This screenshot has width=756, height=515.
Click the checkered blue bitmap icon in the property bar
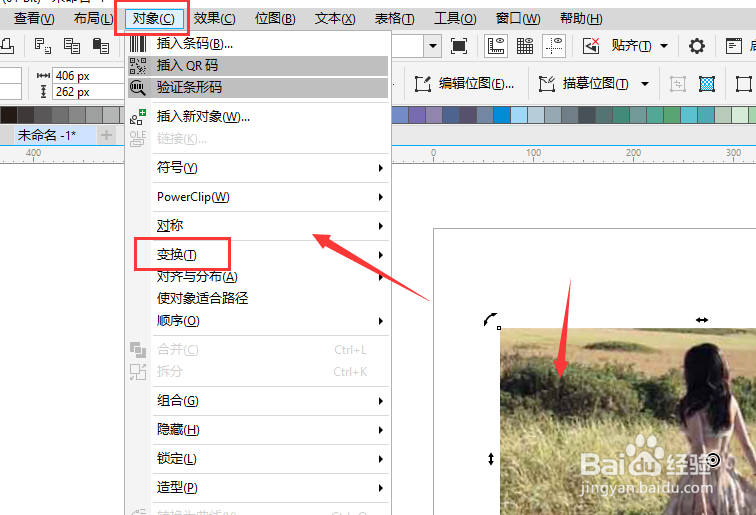click(x=706, y=84)
